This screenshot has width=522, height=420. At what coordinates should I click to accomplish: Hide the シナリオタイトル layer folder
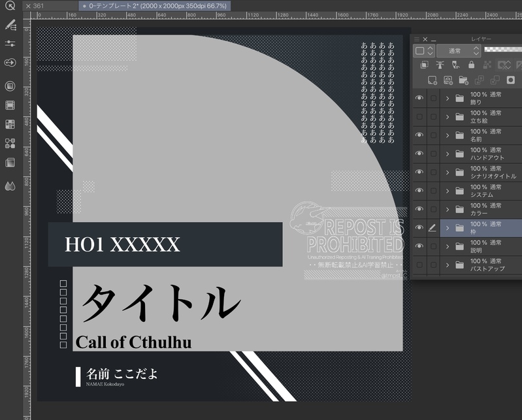tap(419, 172)
